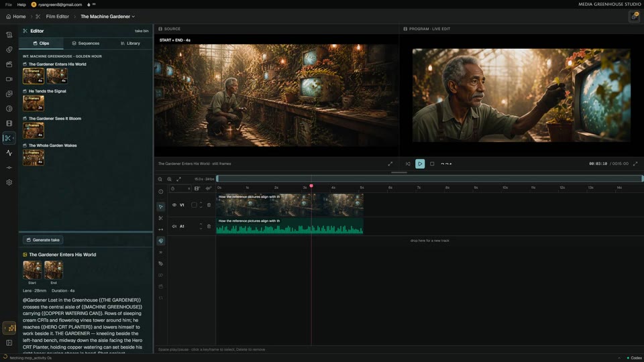
Task: Adjust V1 track height stepper arrows
Action: (x=201, y=205)
